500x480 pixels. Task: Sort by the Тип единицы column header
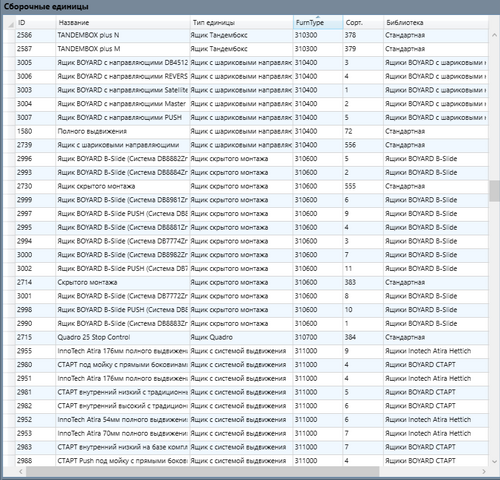tap(241, 23)
